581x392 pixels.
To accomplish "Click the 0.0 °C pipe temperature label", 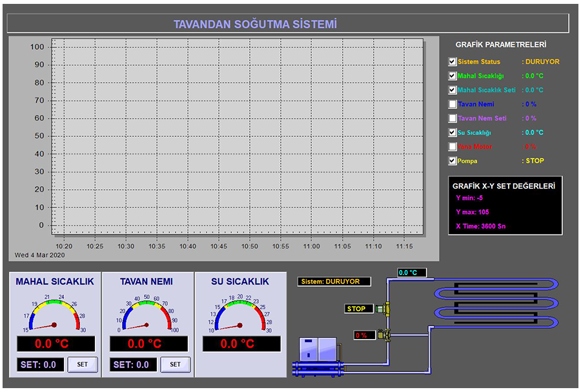I will click(x=411, y=273).
